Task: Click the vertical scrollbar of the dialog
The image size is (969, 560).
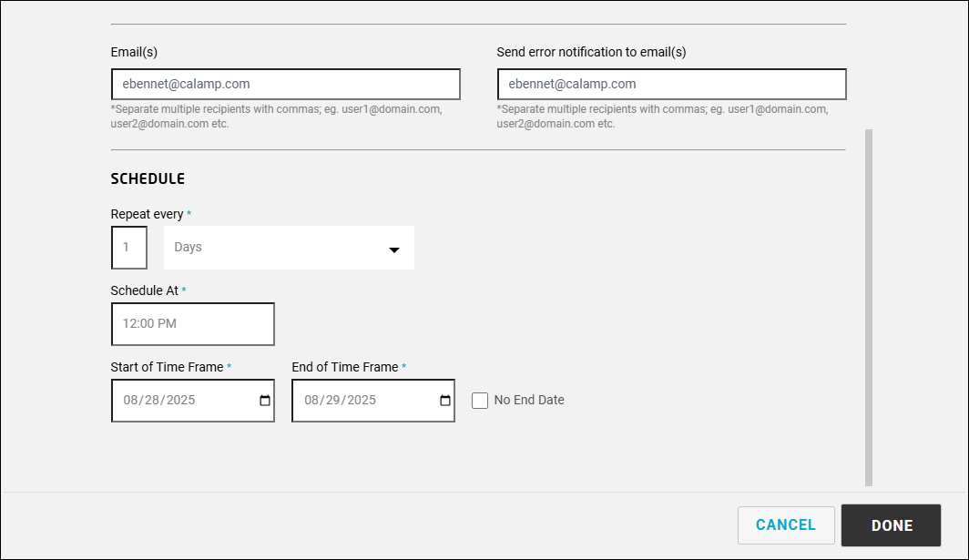Action: 868,307
